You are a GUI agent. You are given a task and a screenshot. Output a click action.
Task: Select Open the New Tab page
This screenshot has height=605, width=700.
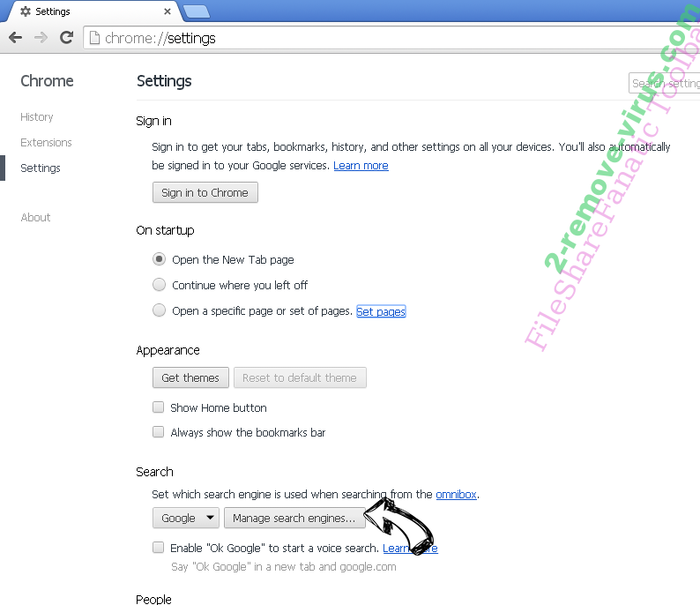click(159, 259)
